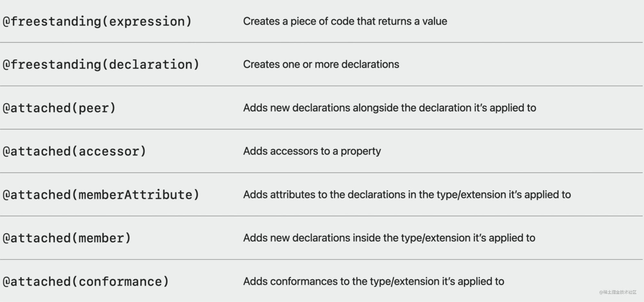
Task: Click the @freestanding(declaration) macro label
Action: [x=101, y=65]
